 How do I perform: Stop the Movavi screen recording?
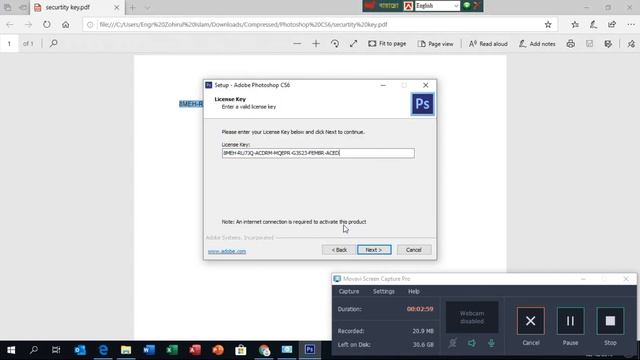pos(610,321)
